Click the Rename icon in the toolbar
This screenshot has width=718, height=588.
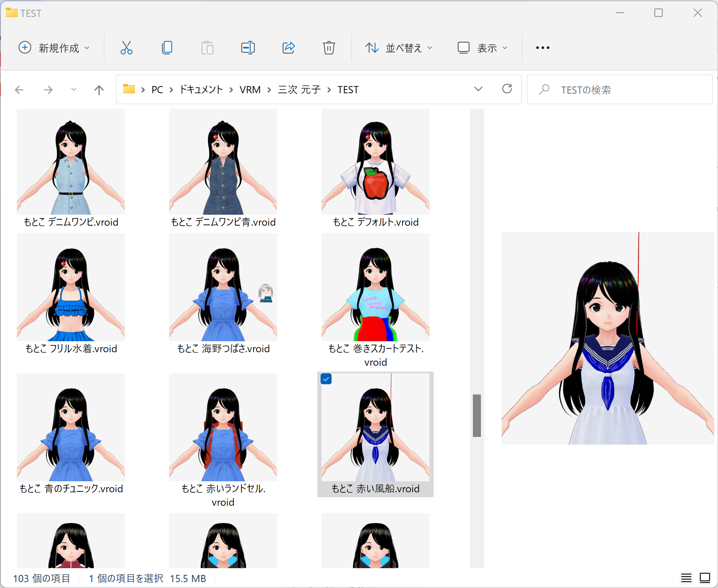pos(248,48)
